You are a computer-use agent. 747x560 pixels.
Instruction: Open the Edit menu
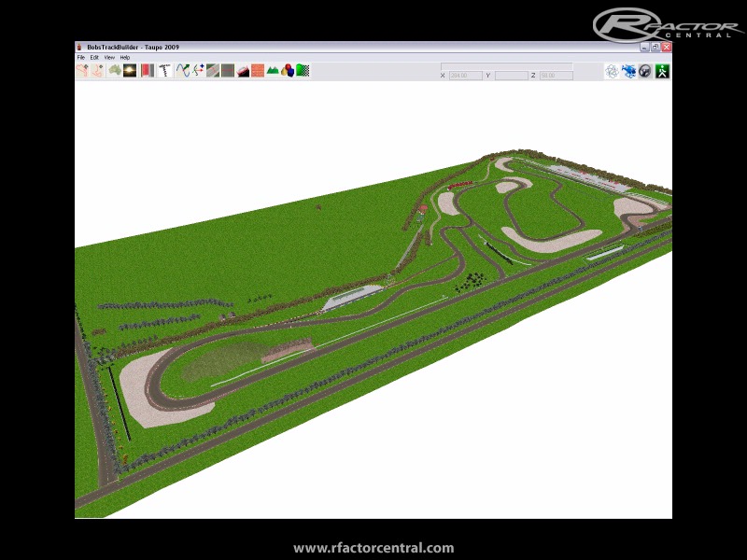click(x=94, y=58)
